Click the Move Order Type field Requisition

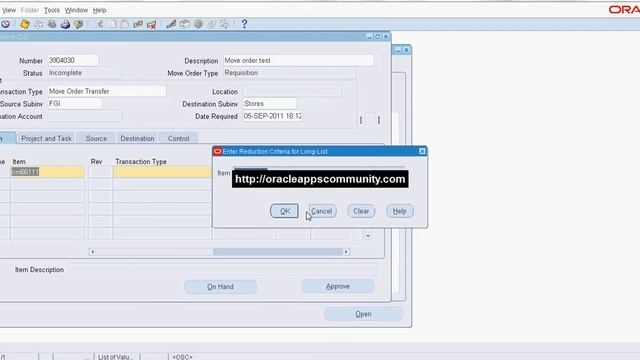[289, 73]
